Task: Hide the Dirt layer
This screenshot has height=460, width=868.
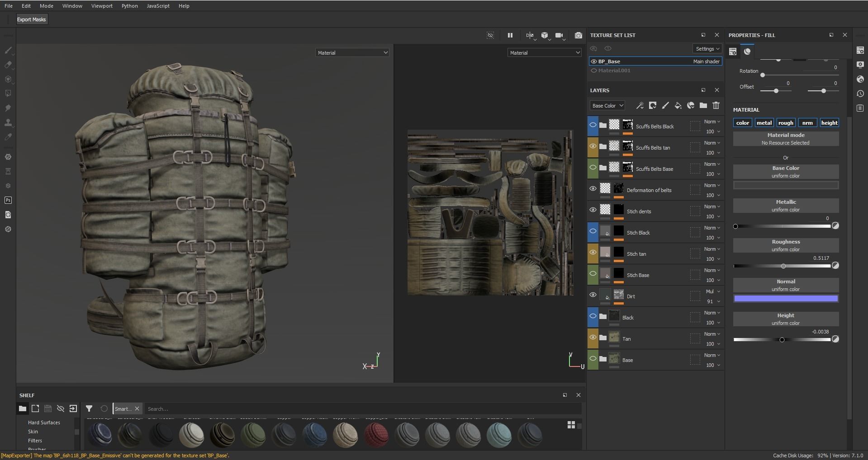Action: click(593, 295)
